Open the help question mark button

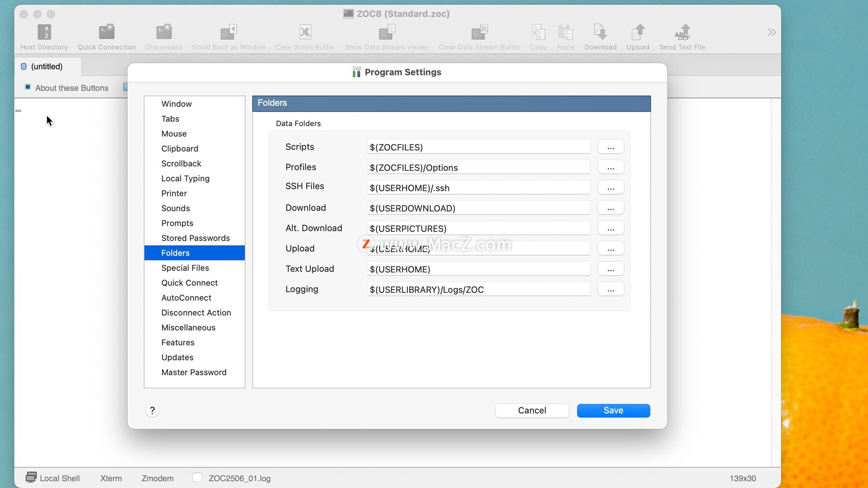click(152, 410)
